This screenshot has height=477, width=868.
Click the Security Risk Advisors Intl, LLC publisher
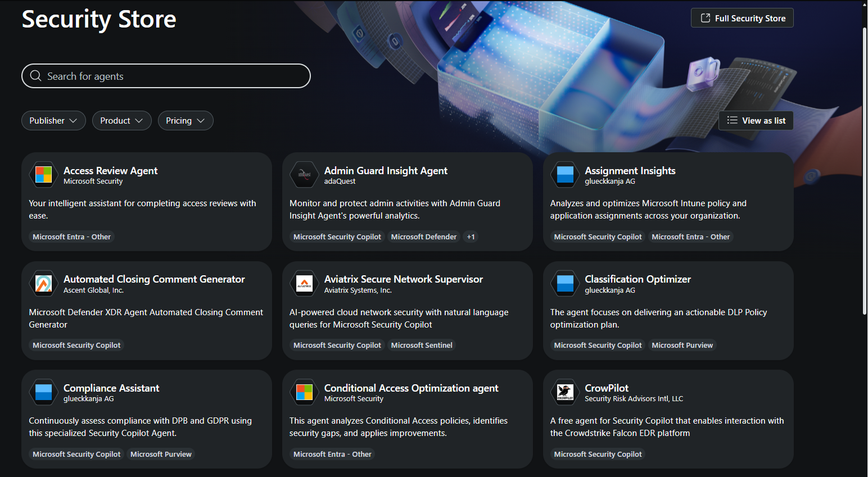634,399
